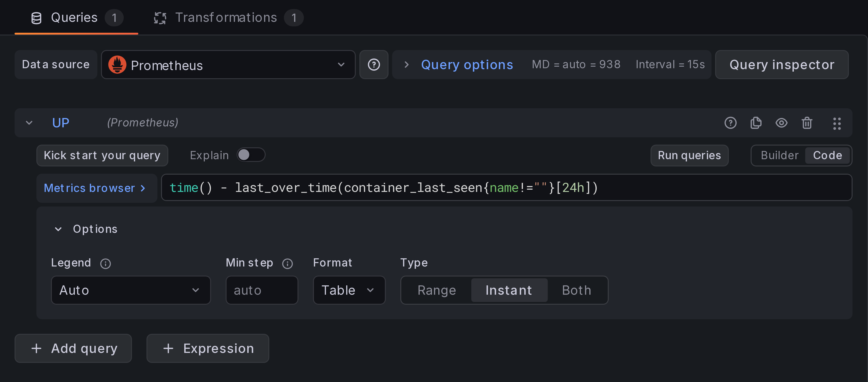Open the data source help icon
Screen dimensions: 868x382
coord(374,65)
